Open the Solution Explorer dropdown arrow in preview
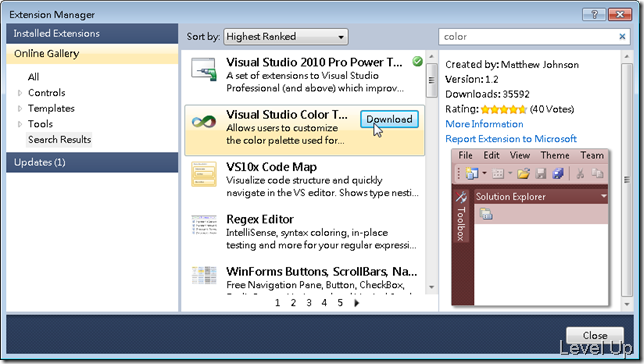The image size is (644, 364). point(604,196)
